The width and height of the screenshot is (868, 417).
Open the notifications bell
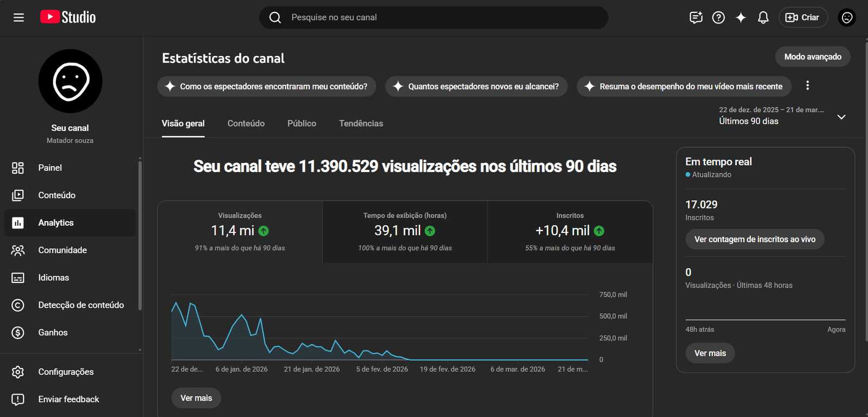click(x=763, y=17)
